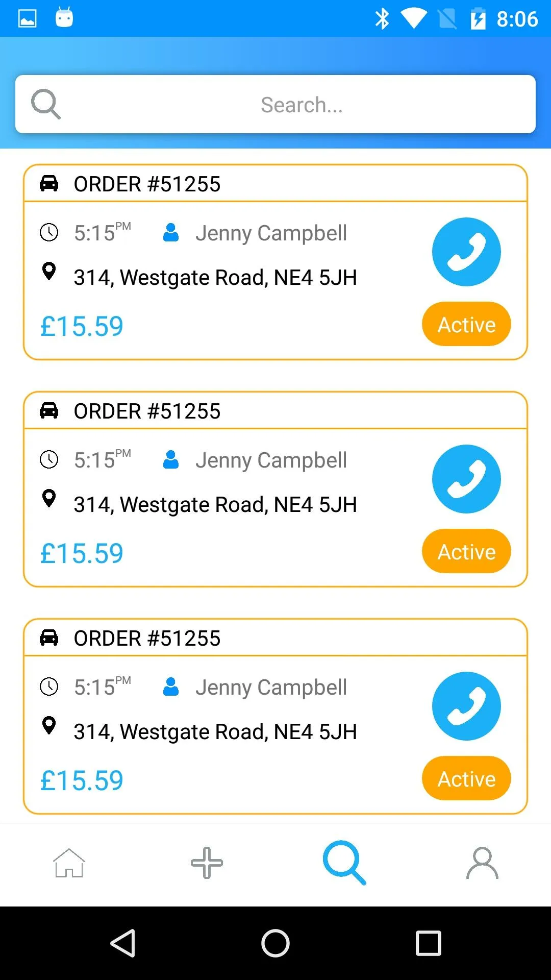Tap the £15.59 price on second order

pyautogui.click(x=82, y=554)
